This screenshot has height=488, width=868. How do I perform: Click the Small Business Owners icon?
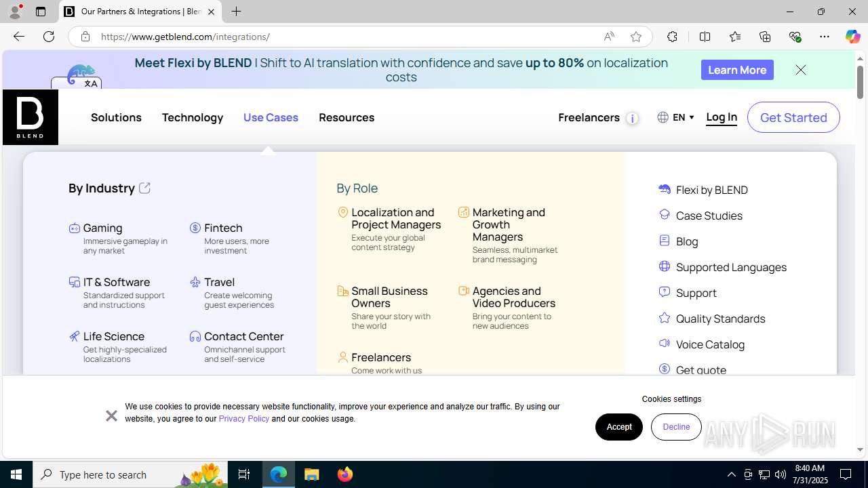click(x=343, y=291)
